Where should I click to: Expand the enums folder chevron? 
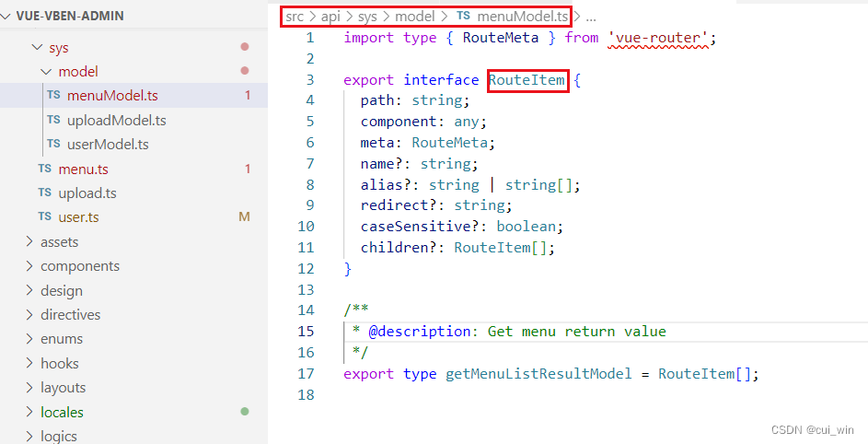coord(29,339)
